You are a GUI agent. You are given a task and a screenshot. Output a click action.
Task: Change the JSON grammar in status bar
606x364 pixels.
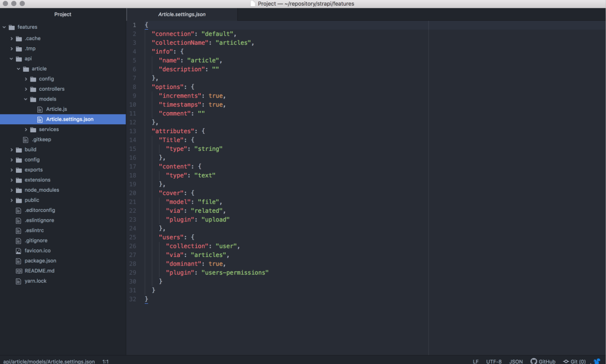pos(516,361)
